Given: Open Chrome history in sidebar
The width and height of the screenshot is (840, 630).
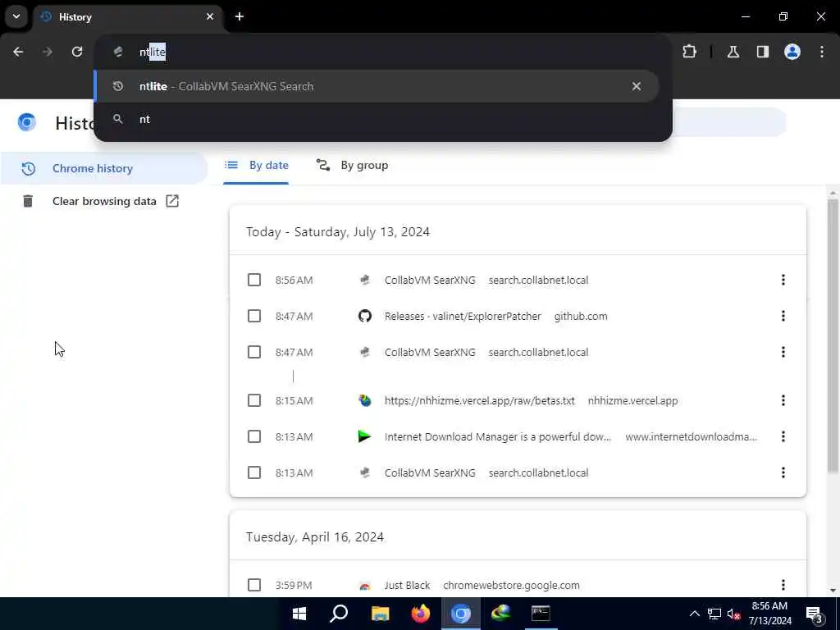Looking at the screenshot, I should point(104,168).
